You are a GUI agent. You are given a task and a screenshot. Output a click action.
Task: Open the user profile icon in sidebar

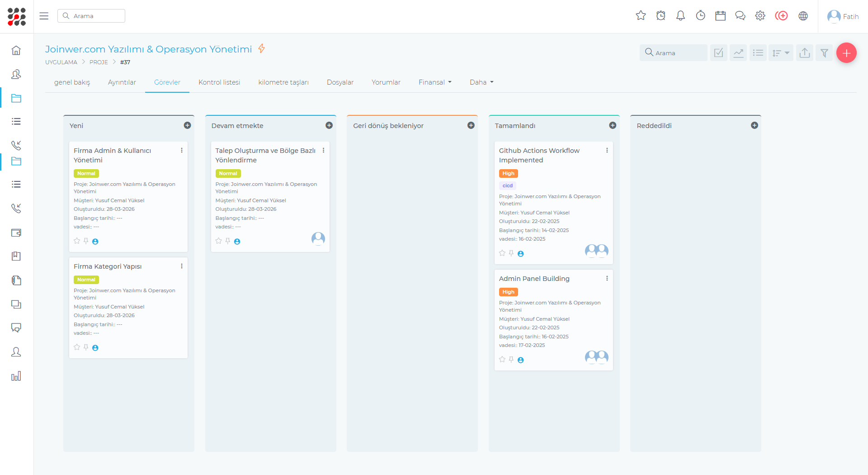16,351
